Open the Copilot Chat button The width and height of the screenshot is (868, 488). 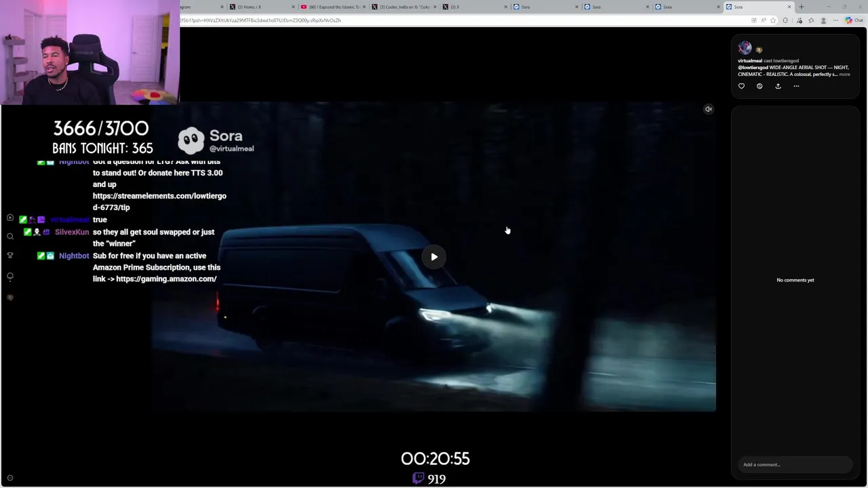pyautogui.click(x=854, y=20)
